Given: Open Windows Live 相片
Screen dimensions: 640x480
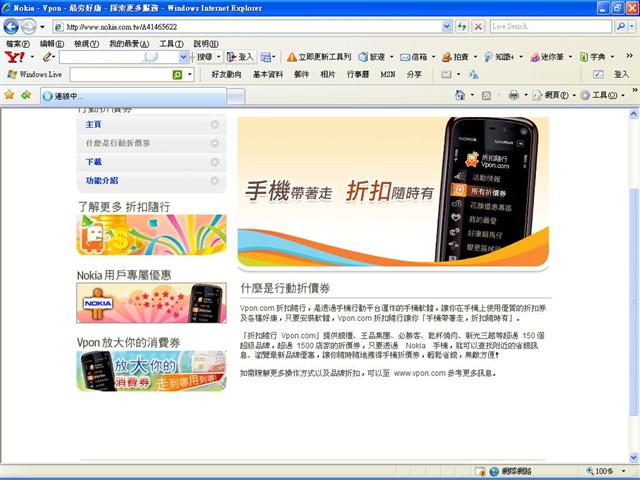Looking at the screenshot, I should (x=328, y=74).
